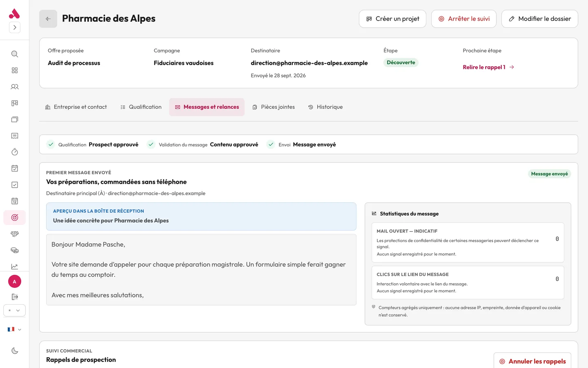Open the chart analytics icon in sidebar

(x=15, y=267)
